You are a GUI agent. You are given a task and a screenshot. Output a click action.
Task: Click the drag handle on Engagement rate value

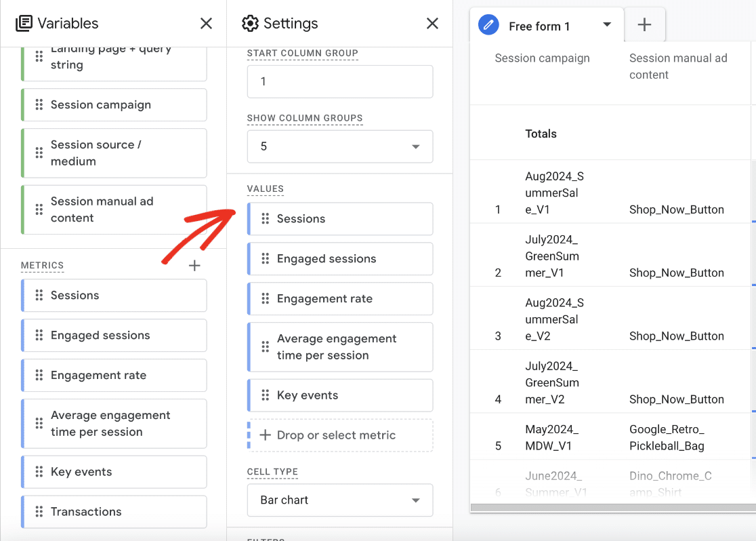coord(264,298)
